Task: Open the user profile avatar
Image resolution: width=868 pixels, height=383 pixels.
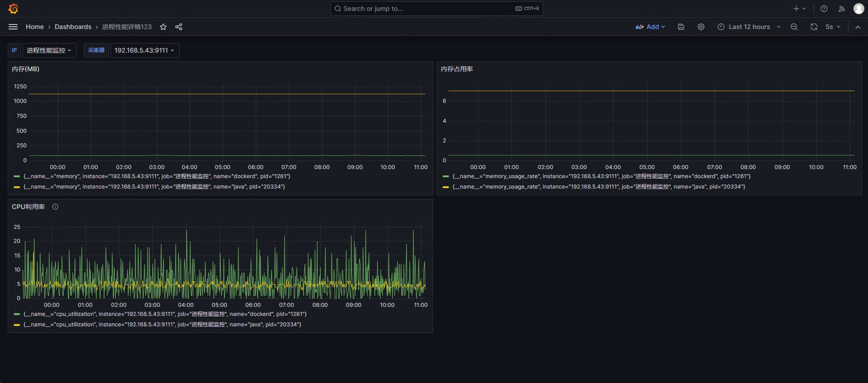Action: (859, 9)
